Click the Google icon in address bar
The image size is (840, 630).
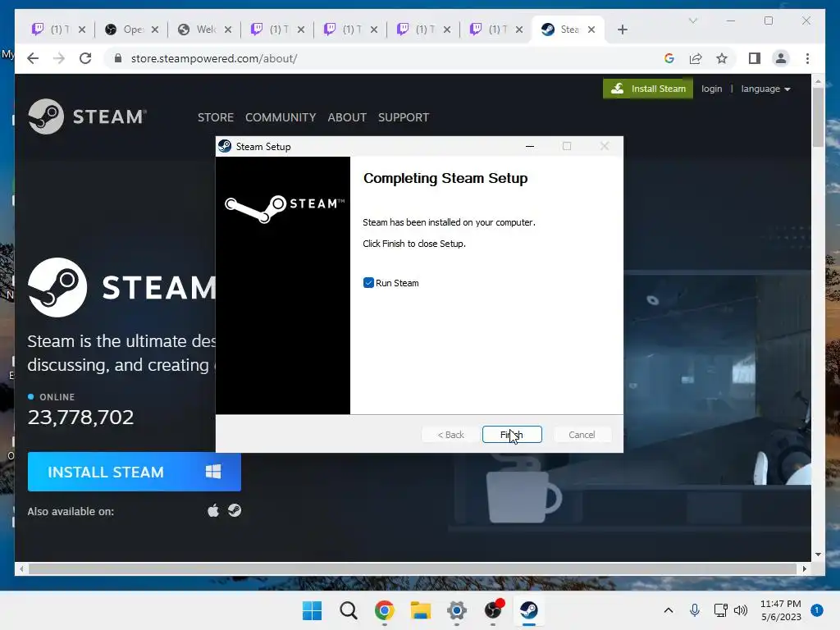[669, 58]
